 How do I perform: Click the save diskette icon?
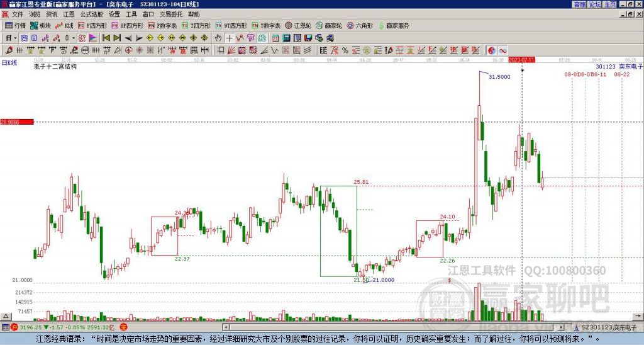[308, 38]
